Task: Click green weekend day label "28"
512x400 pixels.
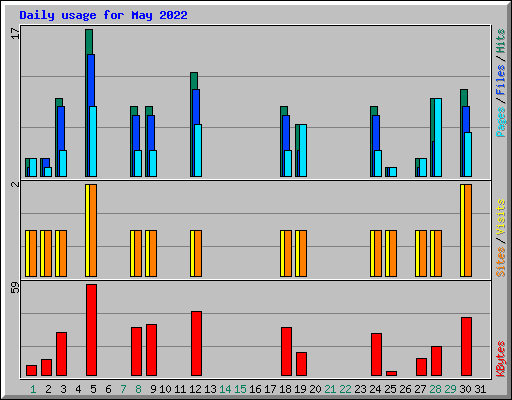Action: tap(435, 389)
